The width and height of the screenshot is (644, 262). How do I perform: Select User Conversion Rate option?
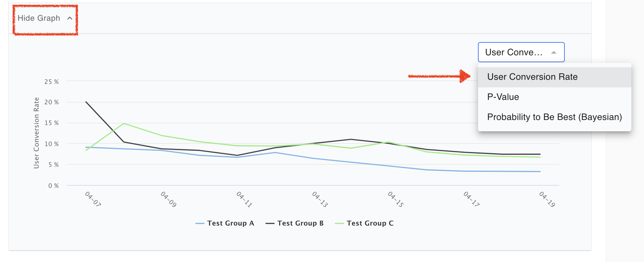tap(554, 77)
